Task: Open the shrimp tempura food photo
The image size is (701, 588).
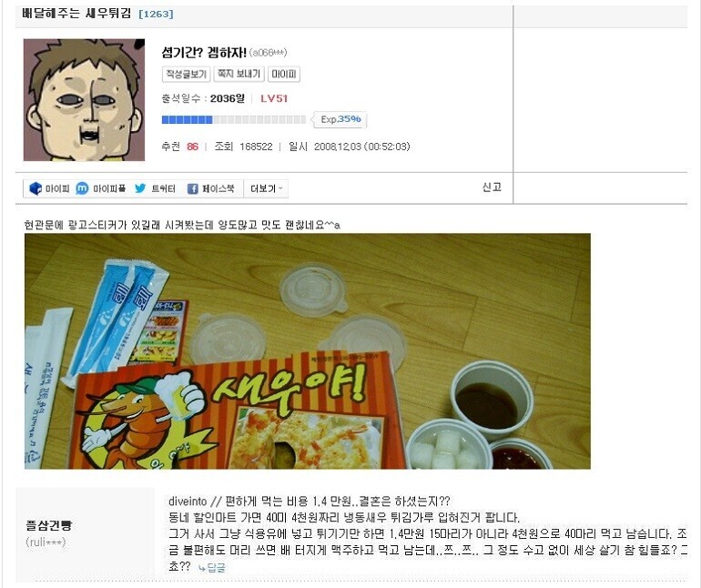Action: click(308, 351)
